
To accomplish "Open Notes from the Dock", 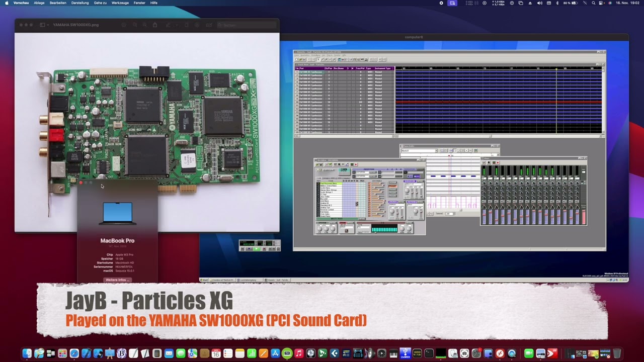I will point(239,353).
